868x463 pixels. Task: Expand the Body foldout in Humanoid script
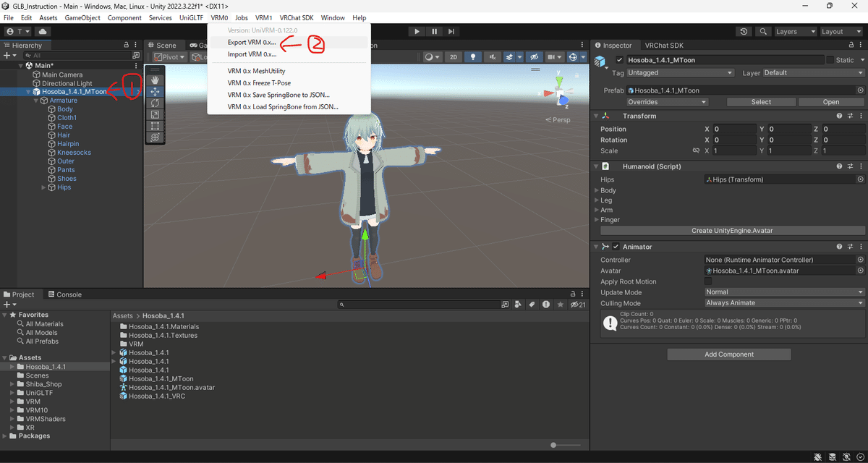click(x=597, y=190)
